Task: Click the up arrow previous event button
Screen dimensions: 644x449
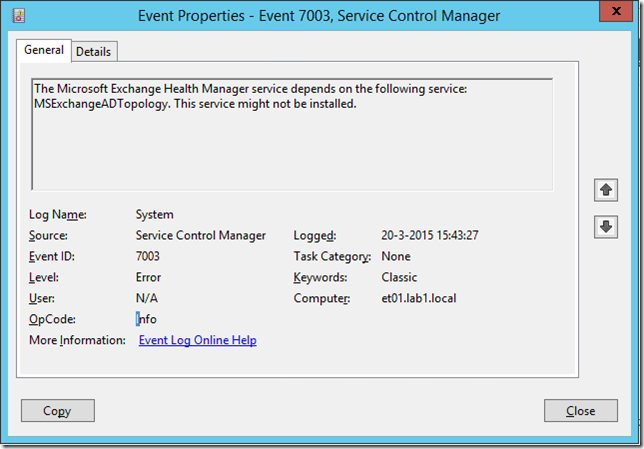Action: tap(606, 190)
